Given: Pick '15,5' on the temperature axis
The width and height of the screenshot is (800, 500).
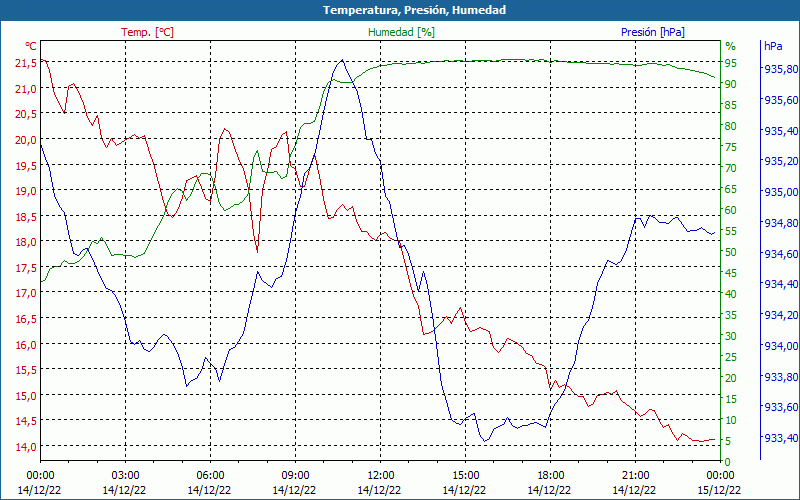Looking at the screenshot, I should point(27,370).
